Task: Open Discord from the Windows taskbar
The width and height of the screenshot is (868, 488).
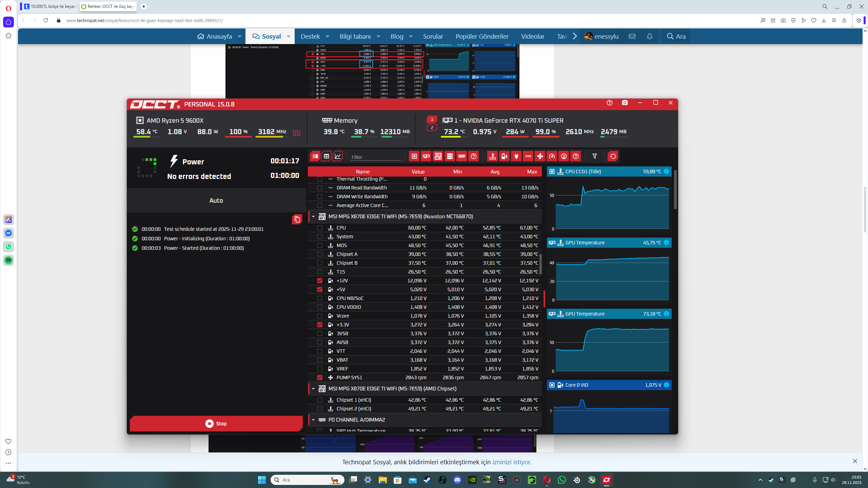Action: pyautogui.click(x=457, y=480)
